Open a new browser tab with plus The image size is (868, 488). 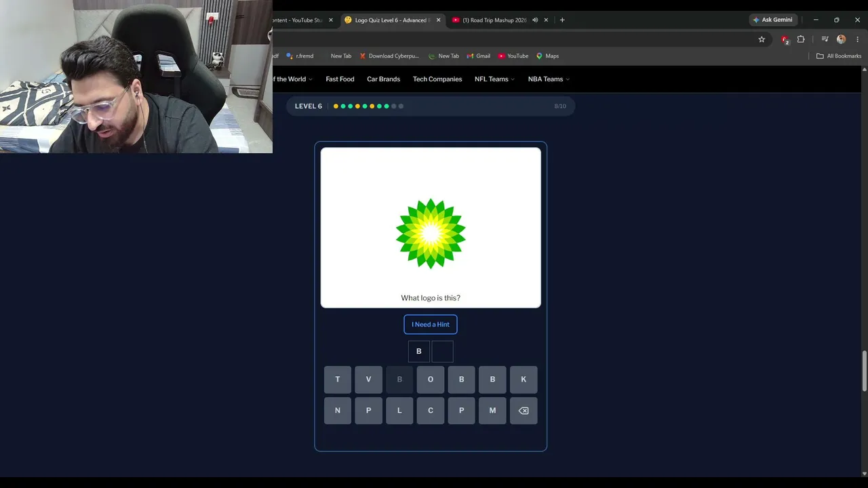click(562, 20)
